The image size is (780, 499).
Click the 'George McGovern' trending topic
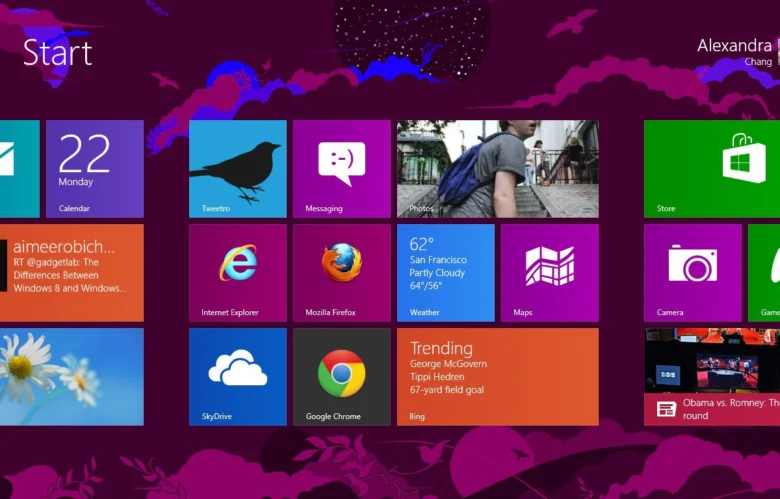448,364
